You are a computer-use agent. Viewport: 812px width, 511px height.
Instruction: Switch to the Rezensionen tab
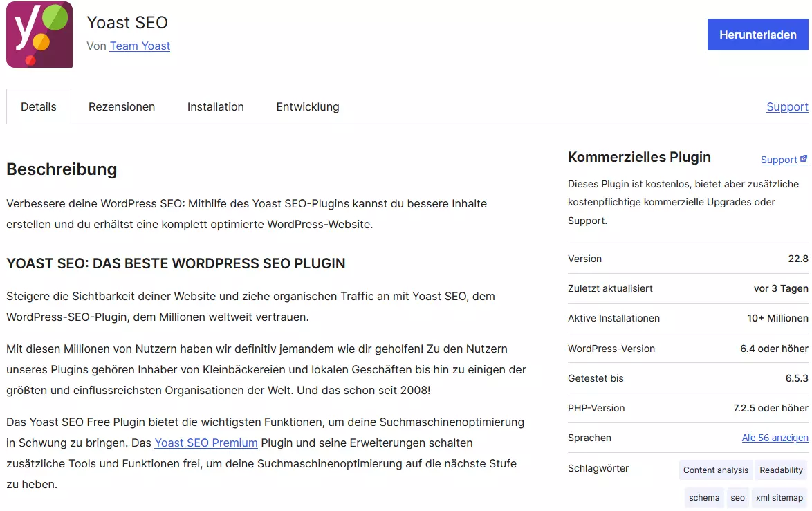(x=122, y=106)
